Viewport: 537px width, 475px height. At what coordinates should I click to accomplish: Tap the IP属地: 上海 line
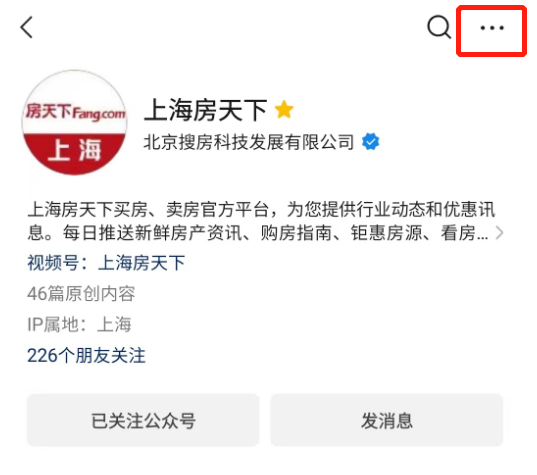(x=79, y=324)
